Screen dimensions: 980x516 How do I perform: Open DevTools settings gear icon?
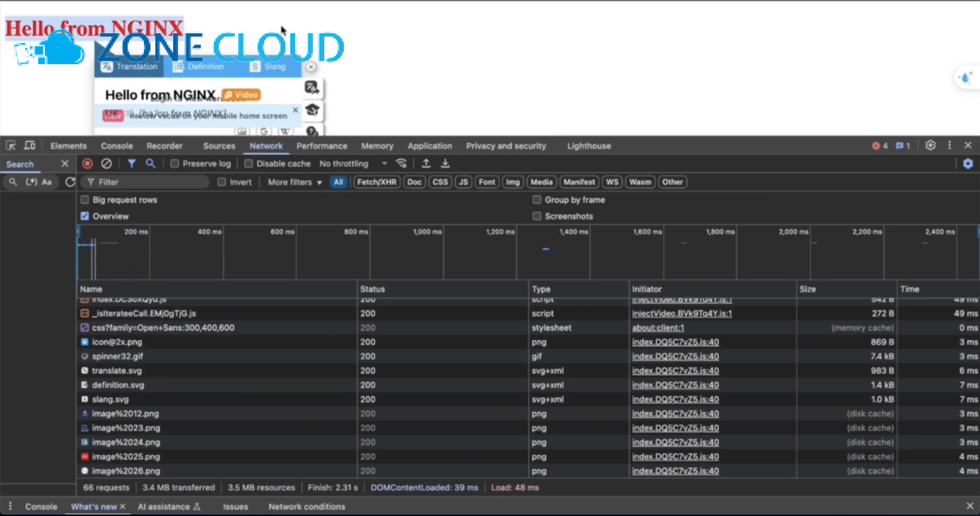(x=931, y=146)
